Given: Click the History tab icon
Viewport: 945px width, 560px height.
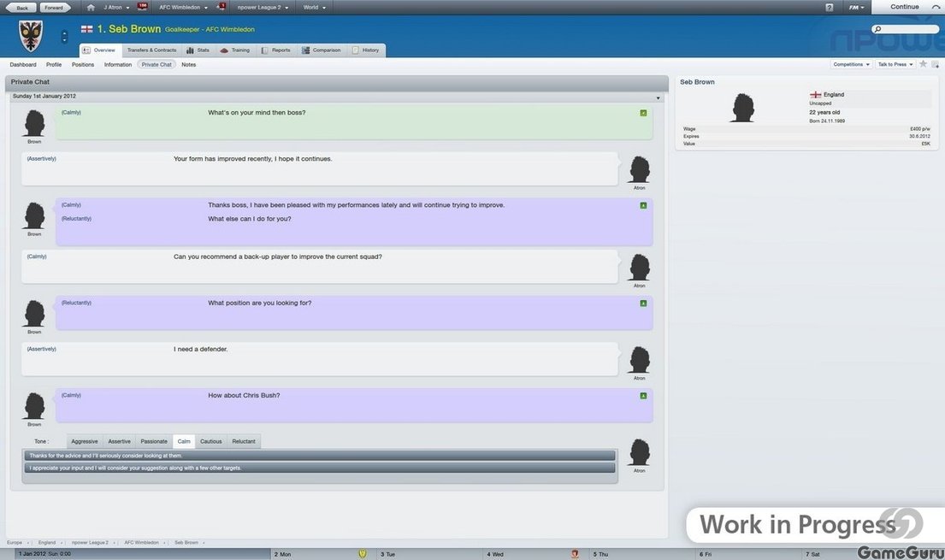Looking at the screenshot, I should (x=355, y=50).
